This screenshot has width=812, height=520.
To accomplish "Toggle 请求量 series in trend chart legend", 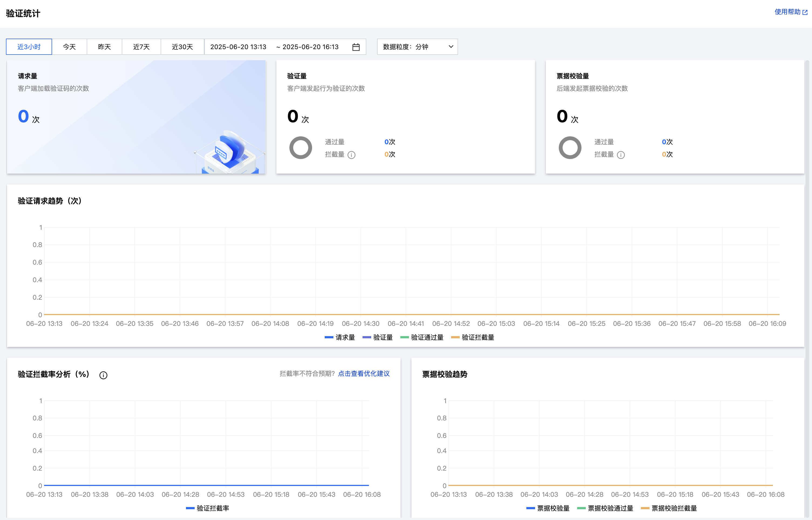I will click(x=340, y=337).
